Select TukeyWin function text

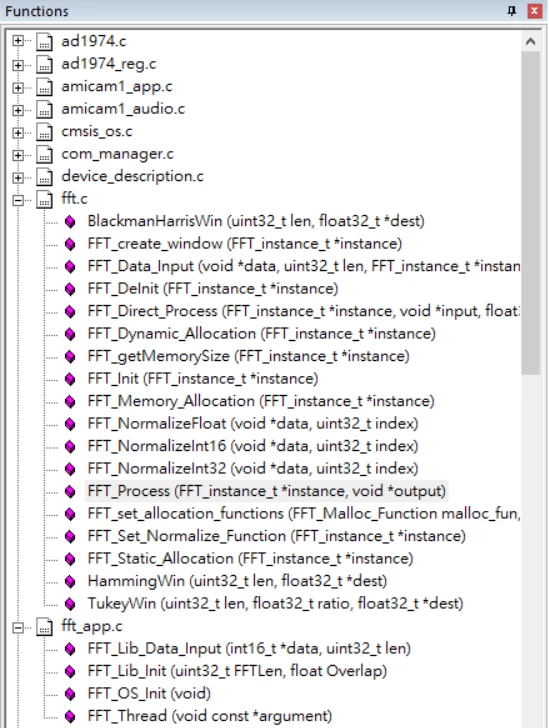(275, 604)
